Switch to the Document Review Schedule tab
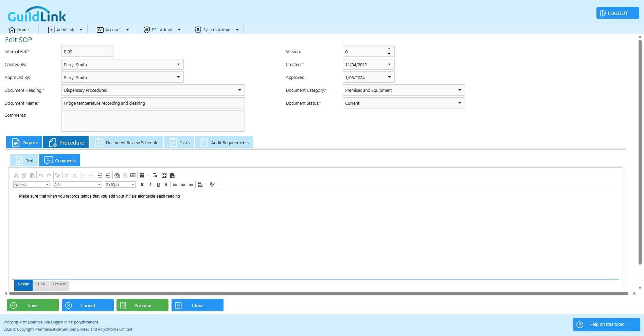Image resolution: width=644 pixels, height=336 pixels. tap(126, 142)
